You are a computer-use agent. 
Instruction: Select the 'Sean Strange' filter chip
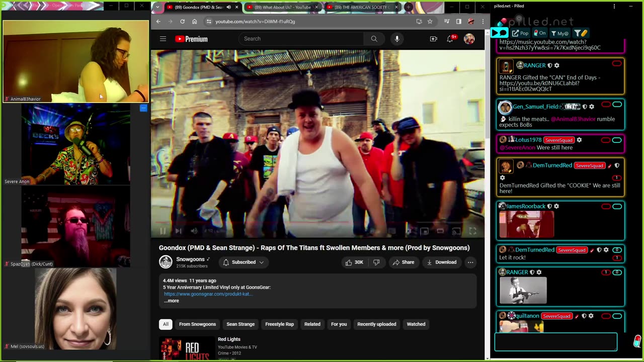[x=240, y=324]
